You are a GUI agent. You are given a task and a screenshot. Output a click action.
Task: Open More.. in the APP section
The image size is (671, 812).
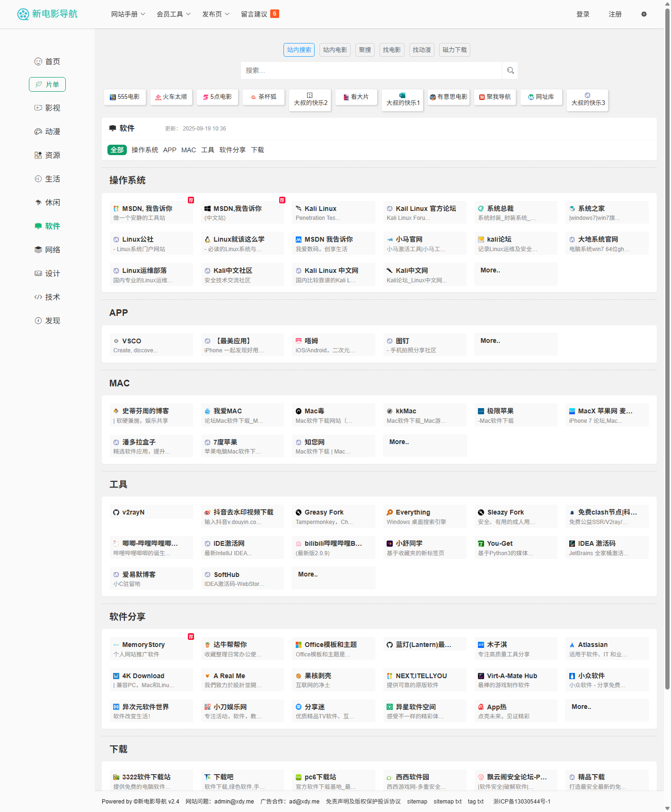490,341
